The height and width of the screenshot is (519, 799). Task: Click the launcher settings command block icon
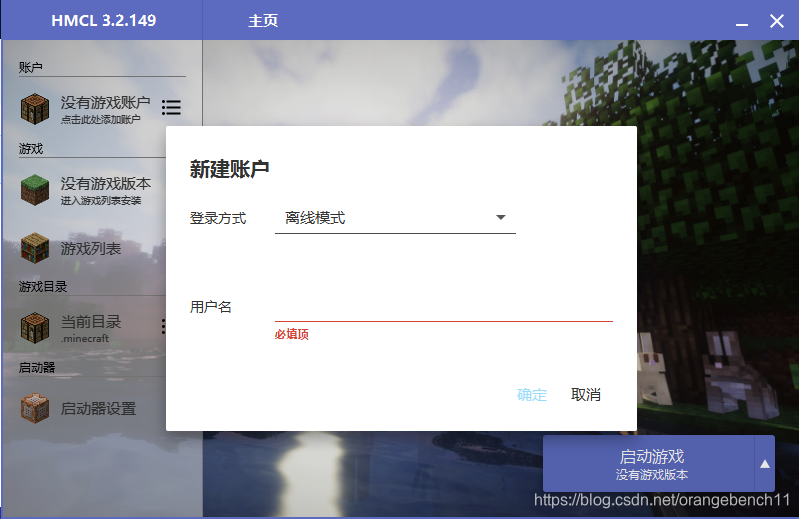(35, 408)
